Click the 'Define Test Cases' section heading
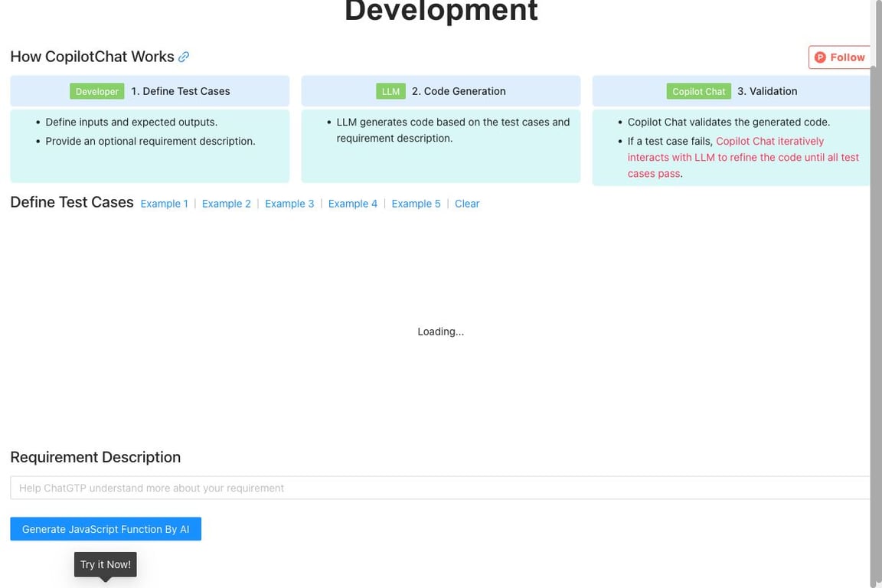Screen dimensions: 882x588 [72, 202]
